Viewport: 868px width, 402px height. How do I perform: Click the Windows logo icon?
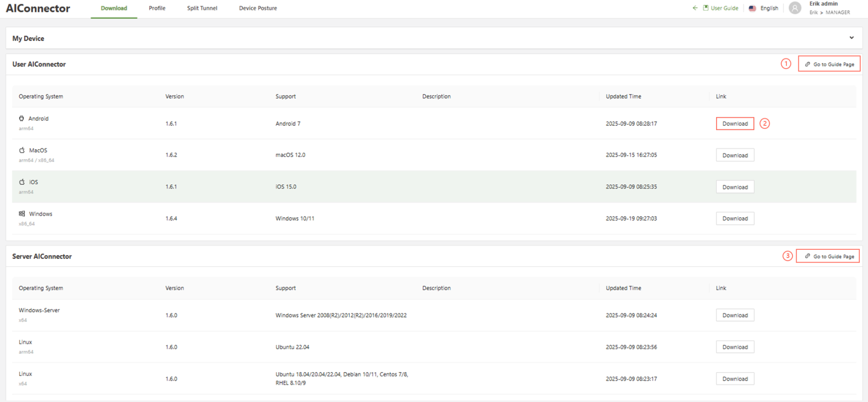(22, 214)
